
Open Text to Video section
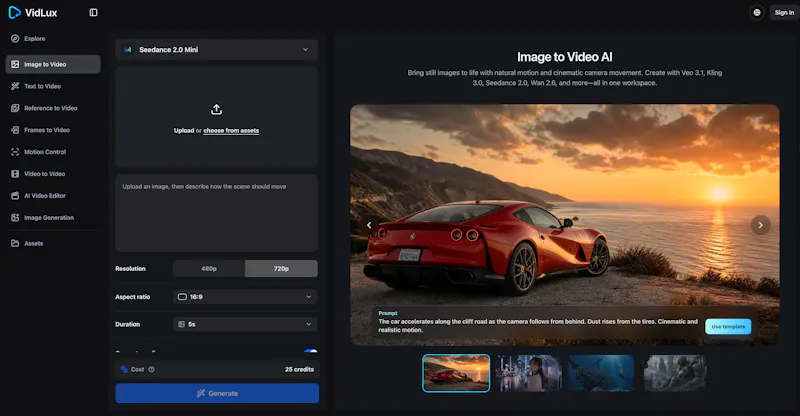tap(53, 86)
